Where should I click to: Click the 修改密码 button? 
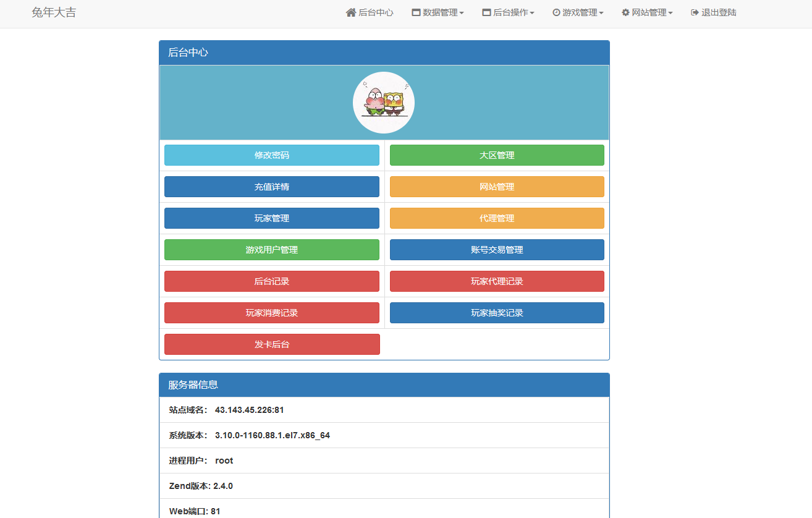[272, 155]
